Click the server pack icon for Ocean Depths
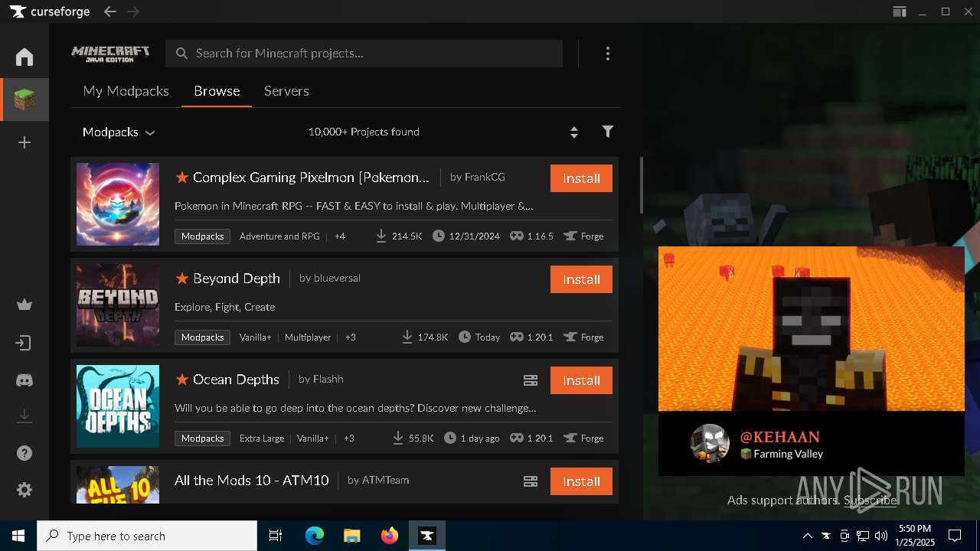Image resolution: width=980 pixels, height=551 pixels. tap(531, 380)
